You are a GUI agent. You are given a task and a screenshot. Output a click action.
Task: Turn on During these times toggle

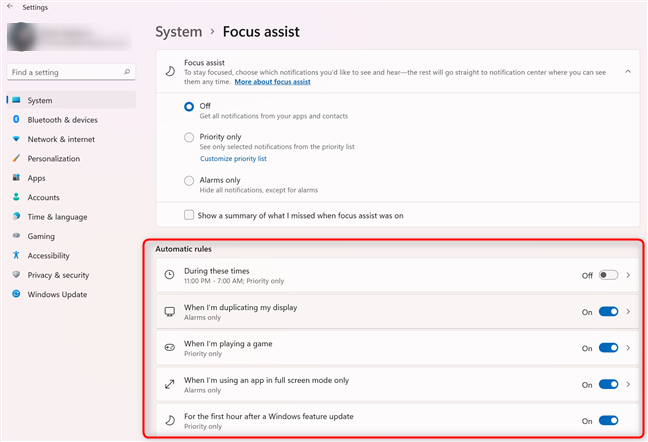[608, 275]
